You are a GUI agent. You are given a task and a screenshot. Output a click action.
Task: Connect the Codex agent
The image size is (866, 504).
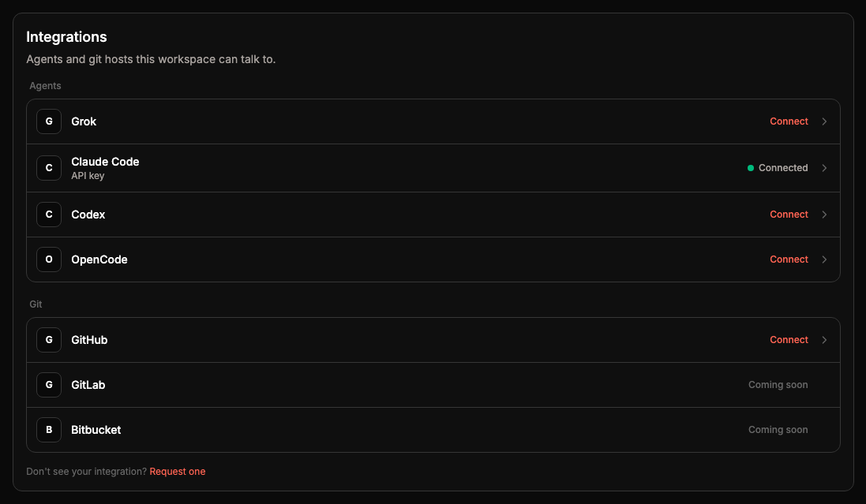pos(789,215)
